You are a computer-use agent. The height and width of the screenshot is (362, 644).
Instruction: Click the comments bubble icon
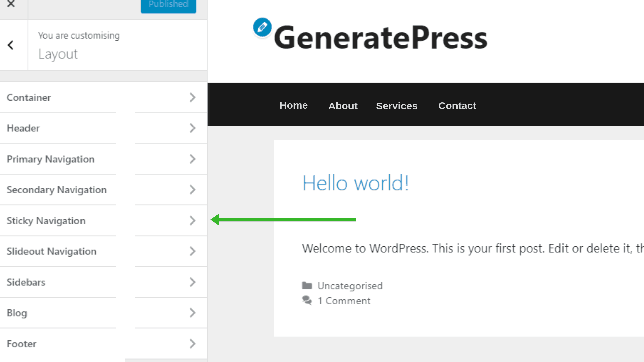click(x=307, y=300)
